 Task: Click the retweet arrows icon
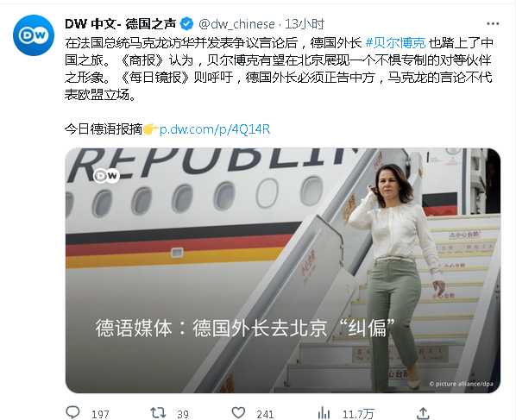pos(158,412)
